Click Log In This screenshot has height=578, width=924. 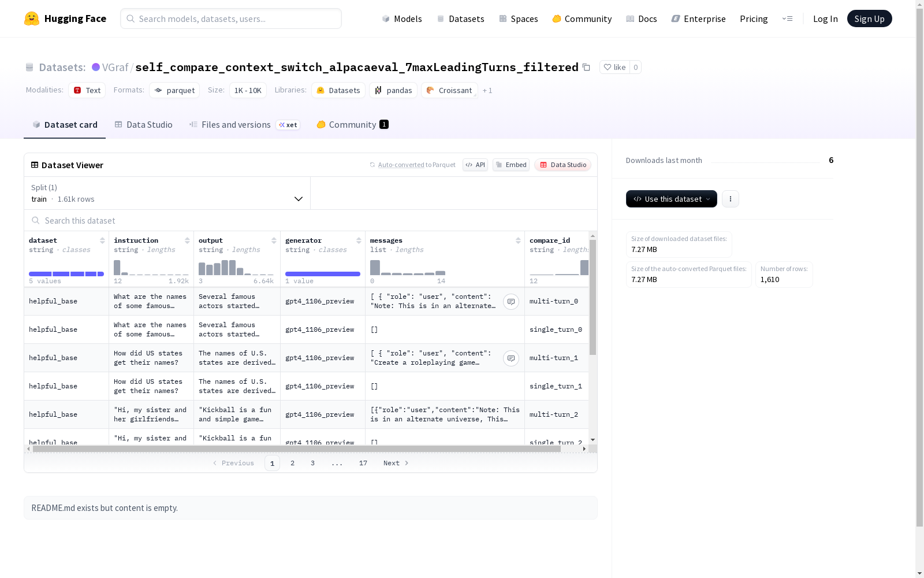coord(825,18)
